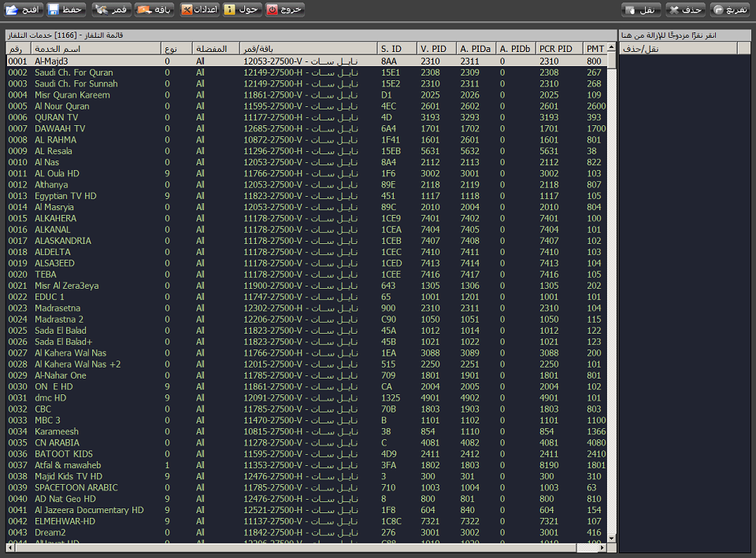The height and width of the screenshot is (558, 756).
Task: Select the Dream2 row
Action: click(x=306, y=533)
